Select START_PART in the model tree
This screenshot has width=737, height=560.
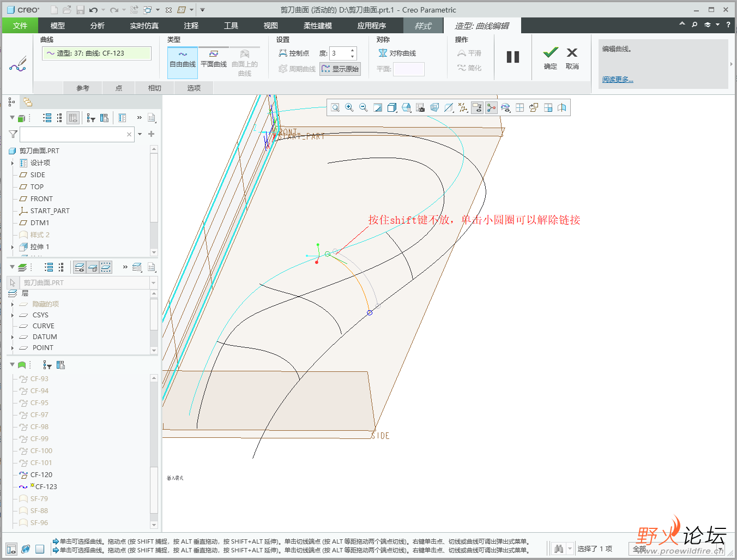click(50, 211)
